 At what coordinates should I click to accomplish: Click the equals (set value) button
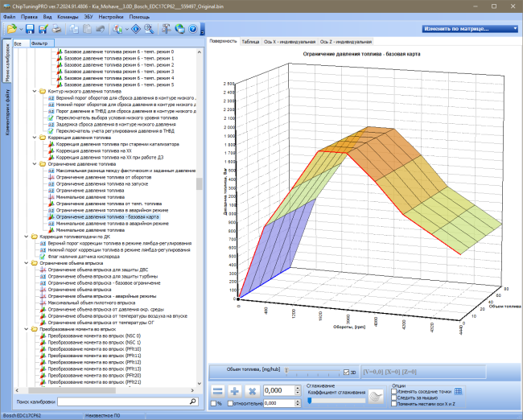[218, 391]
